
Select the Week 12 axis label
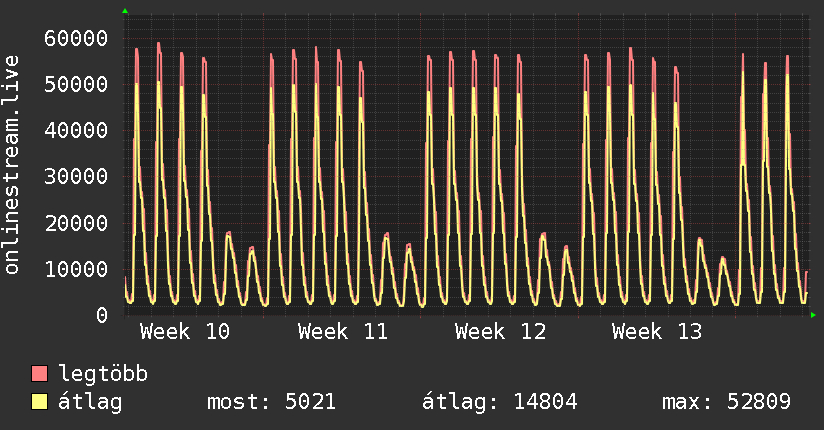click(500, 332)
